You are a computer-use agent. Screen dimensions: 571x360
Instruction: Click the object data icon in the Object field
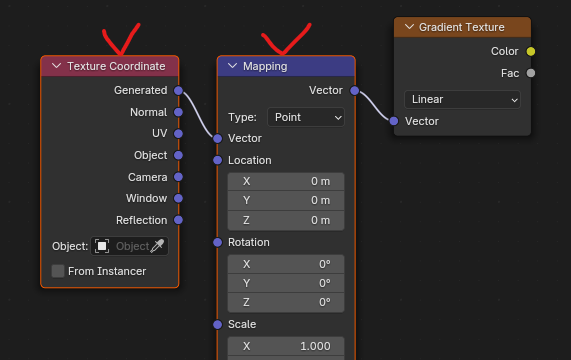102,246
